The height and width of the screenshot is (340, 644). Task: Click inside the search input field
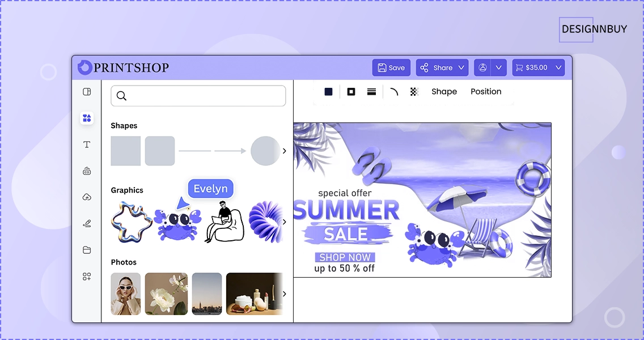click(x=198, y=96)
